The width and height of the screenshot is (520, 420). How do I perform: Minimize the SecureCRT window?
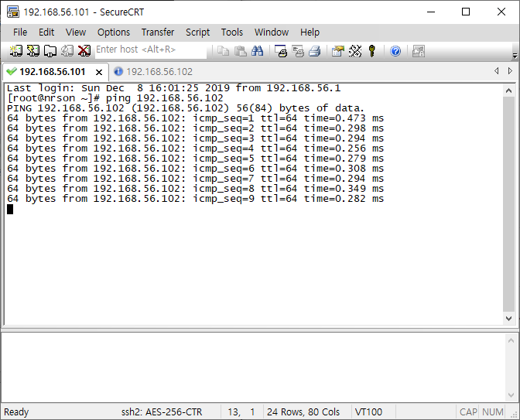pyautogui.click(x=431, y=12)
